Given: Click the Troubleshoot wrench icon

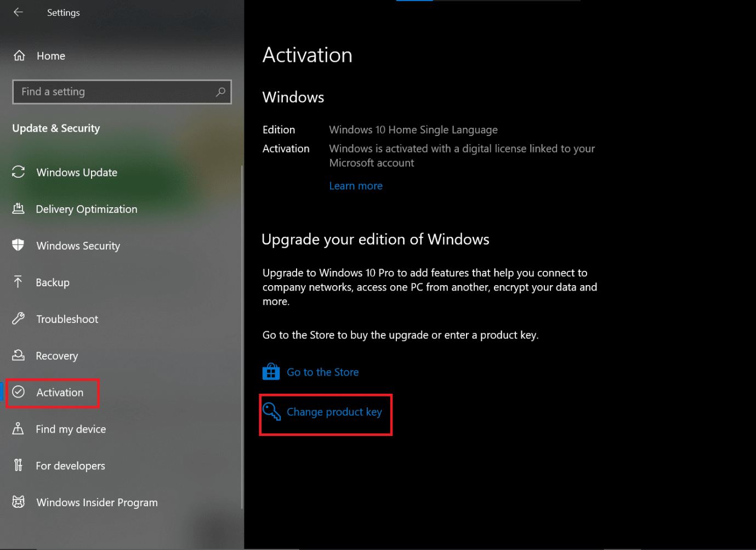Looking at the screenshot, I should pyautogui.click(x=19, y=318).
